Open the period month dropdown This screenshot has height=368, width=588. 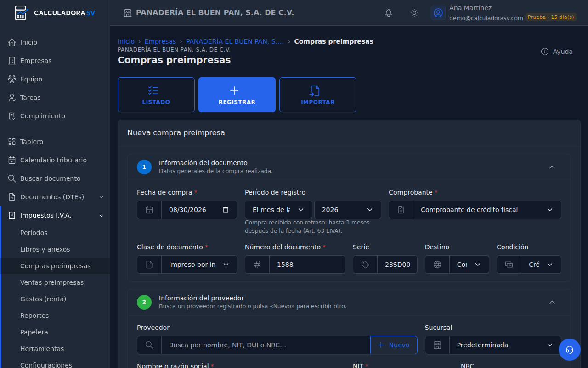point(278,210)
